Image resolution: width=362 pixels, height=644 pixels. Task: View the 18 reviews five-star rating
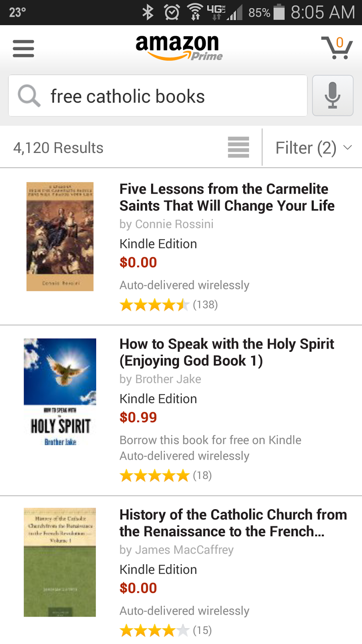tap(166, 476)
